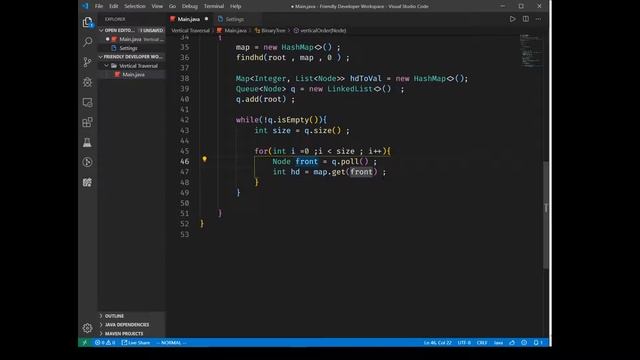Image resolution: width=640 pixels, height=360 pixels.
Task: Open the View menu
Action: tap(157, 6)
